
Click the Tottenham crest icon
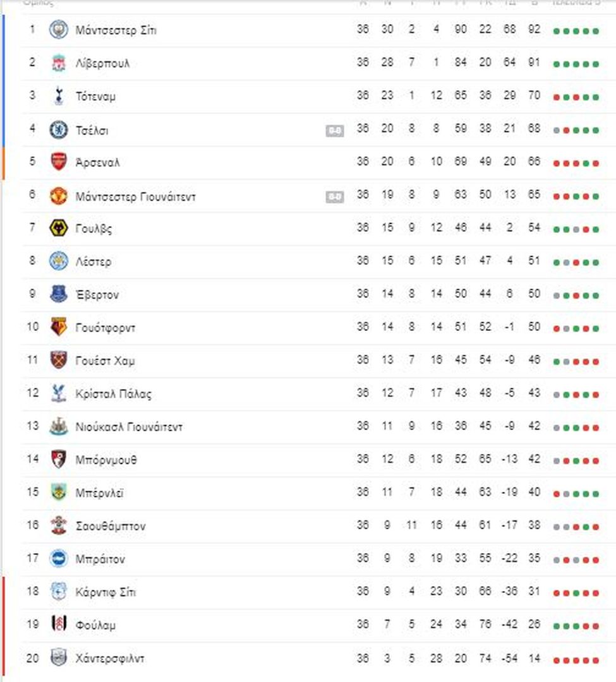[x=58, y=96]
